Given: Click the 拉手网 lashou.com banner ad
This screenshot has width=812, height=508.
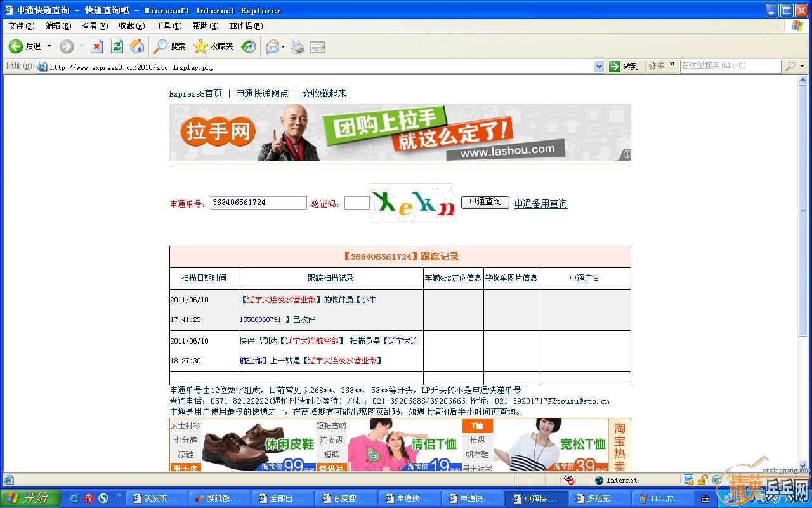Looking at the screenshot, I should point(400,132).
